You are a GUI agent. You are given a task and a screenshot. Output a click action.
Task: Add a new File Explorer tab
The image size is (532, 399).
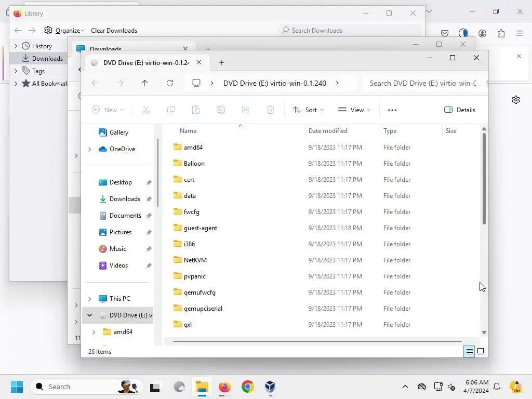(221, 63)
